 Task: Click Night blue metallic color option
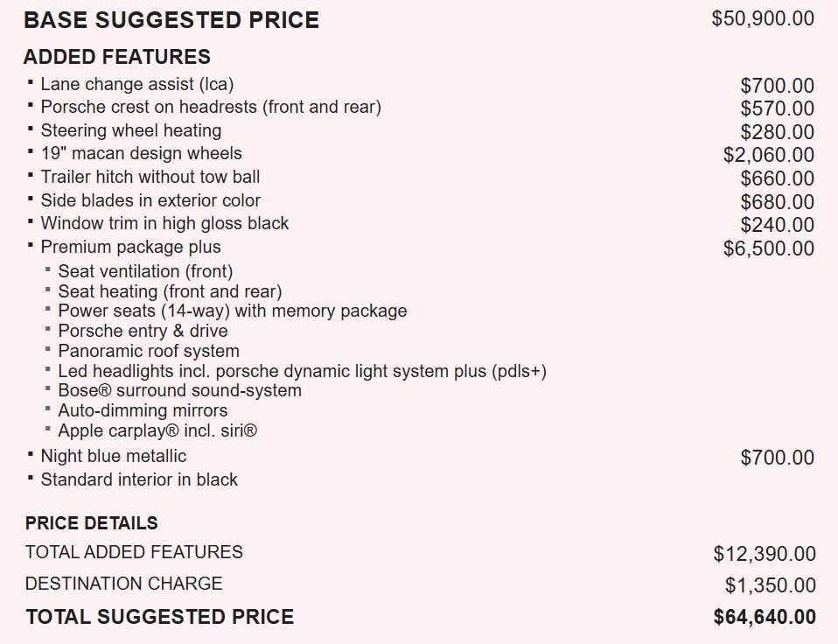113,456
